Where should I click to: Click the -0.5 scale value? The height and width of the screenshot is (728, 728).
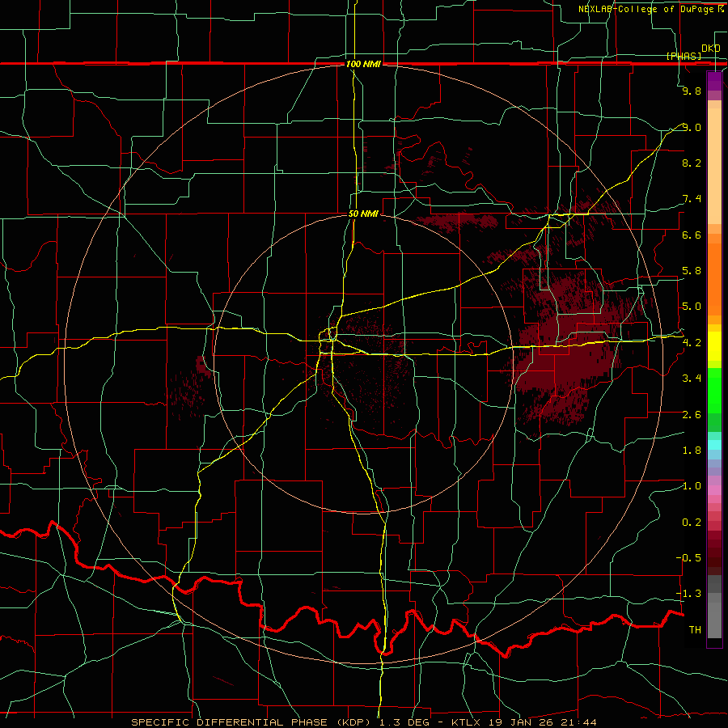point(689,558)
